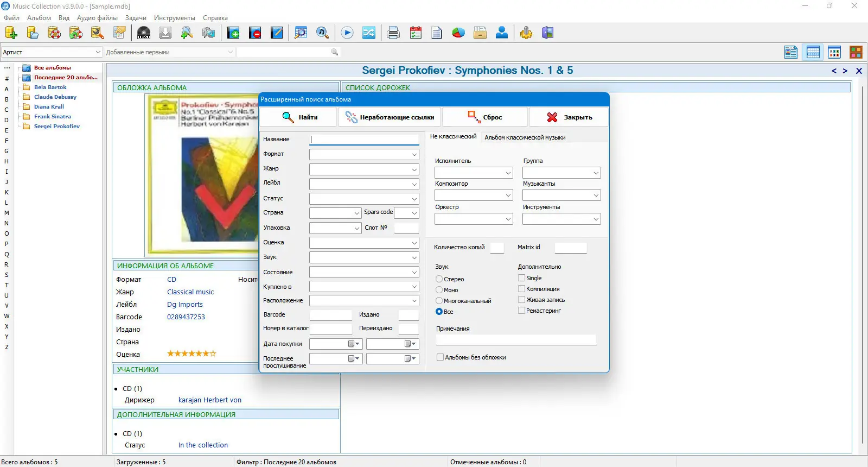Click the Название input field
Image resolution: width=868 pixels, height=467 pixels.
coord(364,139)
